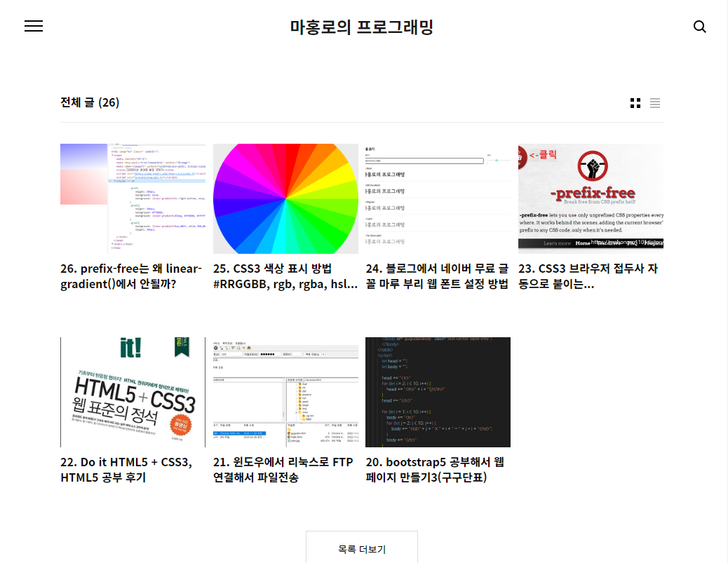Open the -prefix-free logo thumbnail of post 23
Screen dimensions: 728x563
pos(591,198)
